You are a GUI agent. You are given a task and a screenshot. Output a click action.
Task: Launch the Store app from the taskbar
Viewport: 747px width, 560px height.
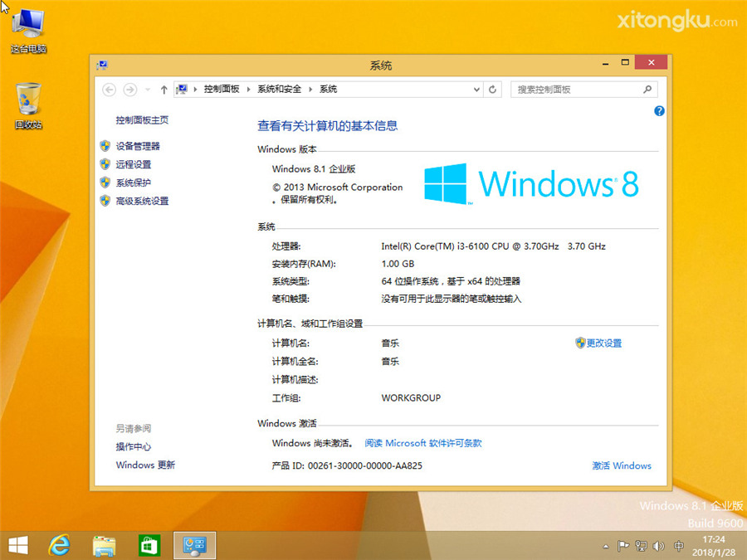(149, 545)
